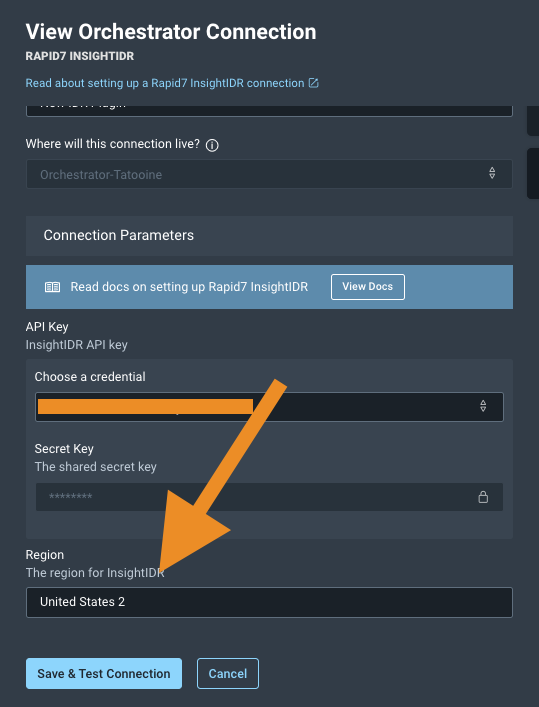Click the book icon in the docs banner
Image resolution: width=539 pixels, height=707 pixels.
coord(52,287)
